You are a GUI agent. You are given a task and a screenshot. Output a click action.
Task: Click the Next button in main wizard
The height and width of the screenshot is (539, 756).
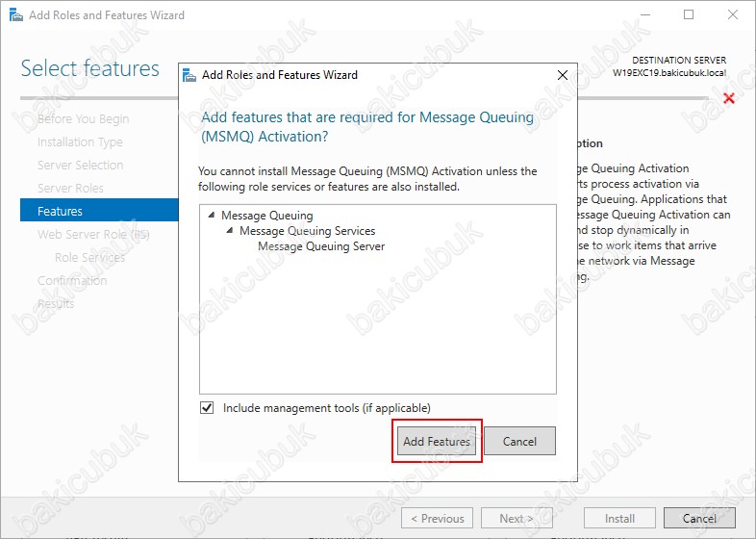coord(517,518)
